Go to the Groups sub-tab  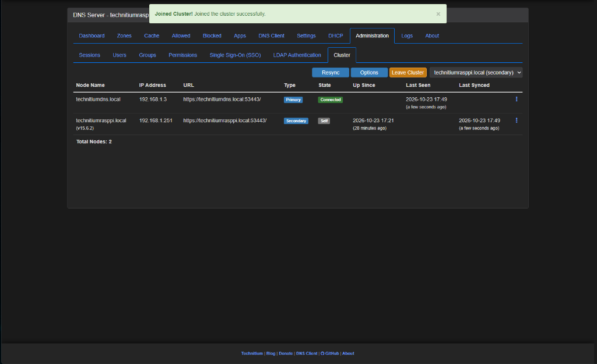click(x=148, y=55)
